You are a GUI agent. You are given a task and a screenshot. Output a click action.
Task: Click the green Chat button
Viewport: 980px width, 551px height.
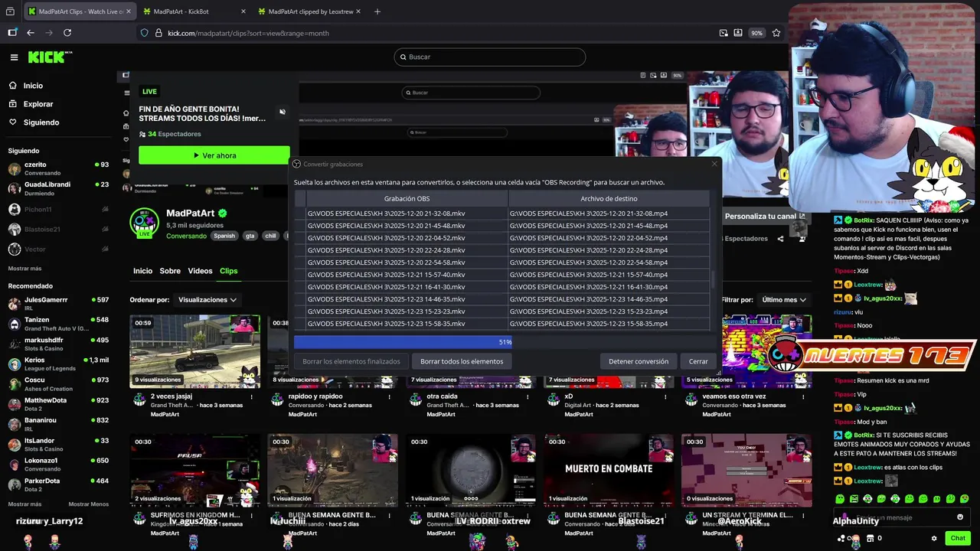click(x=958, y=538)
